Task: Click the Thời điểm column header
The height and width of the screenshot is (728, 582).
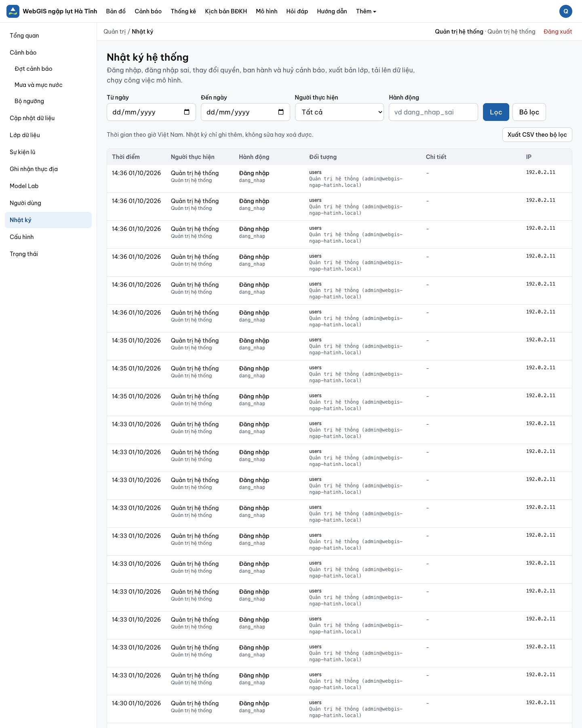Action: pyautogui.click(x=126, y=157)
